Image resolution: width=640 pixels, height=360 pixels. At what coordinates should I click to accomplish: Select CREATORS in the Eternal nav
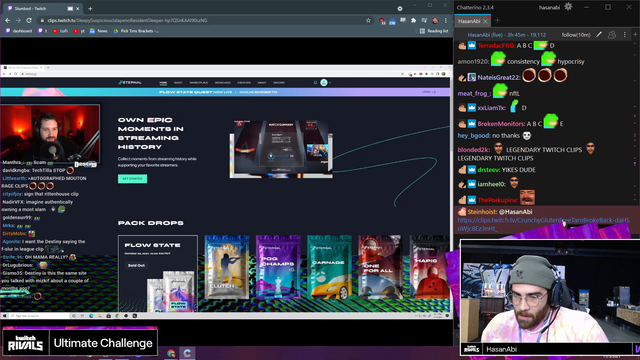coord(244,83)
